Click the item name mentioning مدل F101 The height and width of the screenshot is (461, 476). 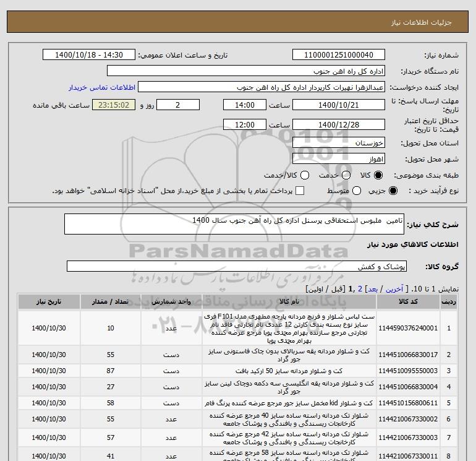[289, 328]
